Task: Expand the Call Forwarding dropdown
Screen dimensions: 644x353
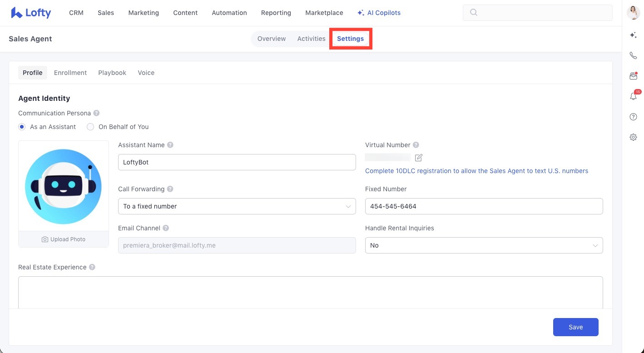Action: [x=237, y=206]
